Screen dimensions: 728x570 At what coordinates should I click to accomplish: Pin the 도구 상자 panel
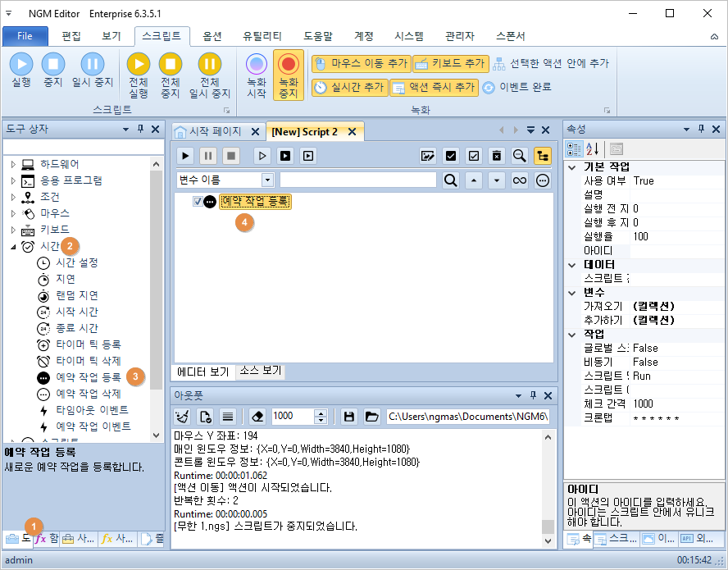[x=141, y=129]
